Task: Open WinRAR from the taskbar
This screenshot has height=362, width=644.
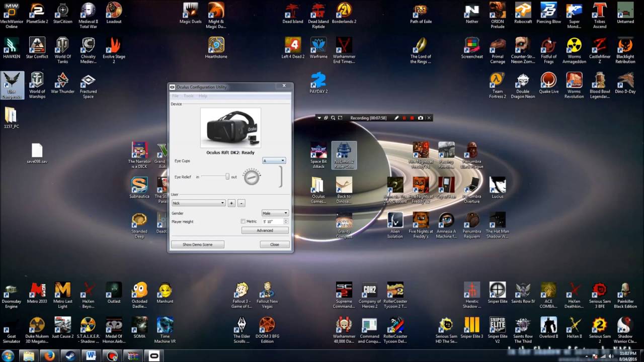Action: tap(132, 356)
